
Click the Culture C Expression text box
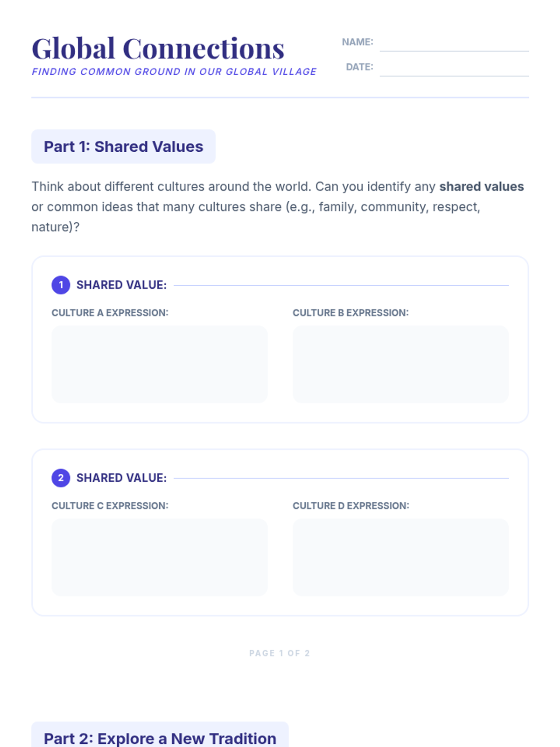click(160, 557)
